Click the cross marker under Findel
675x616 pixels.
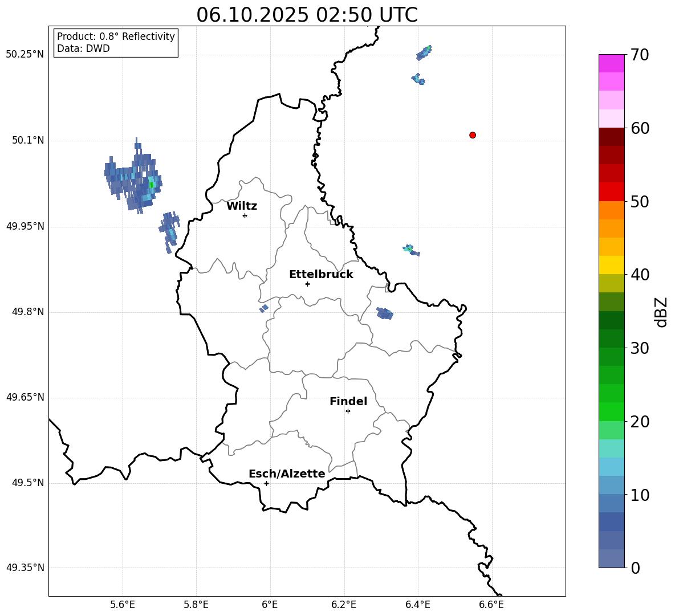pyautogui.click(x=348, y=411)
